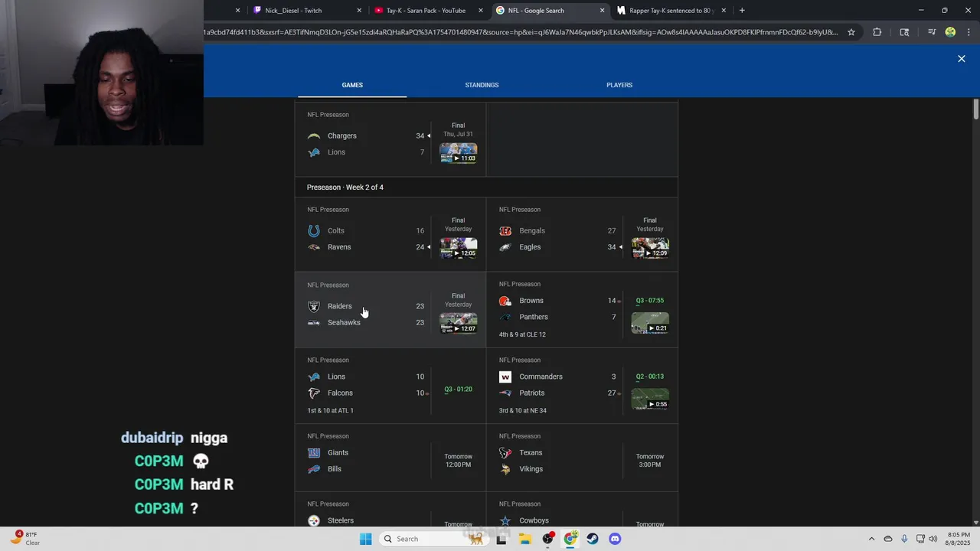The image size is (980, 551).
Task: Close the NFL - Google Search tab
Action: pyautogui.click(x=602, y=11)
